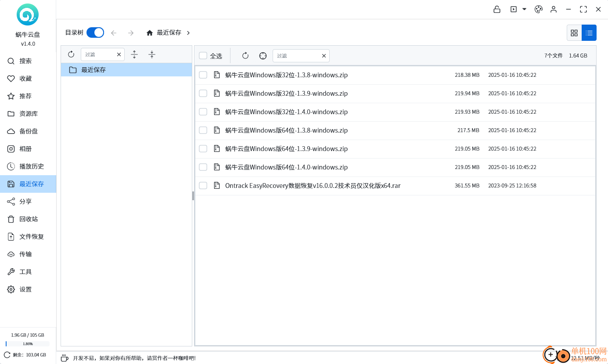Click the locate target icon in file toolbar
This screenshot has width=608, height=364.
[263, 56]
